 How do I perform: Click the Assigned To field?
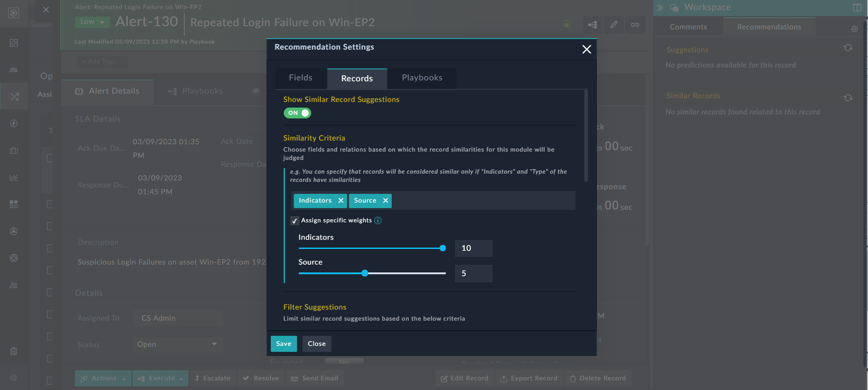[x=178, y=318]
